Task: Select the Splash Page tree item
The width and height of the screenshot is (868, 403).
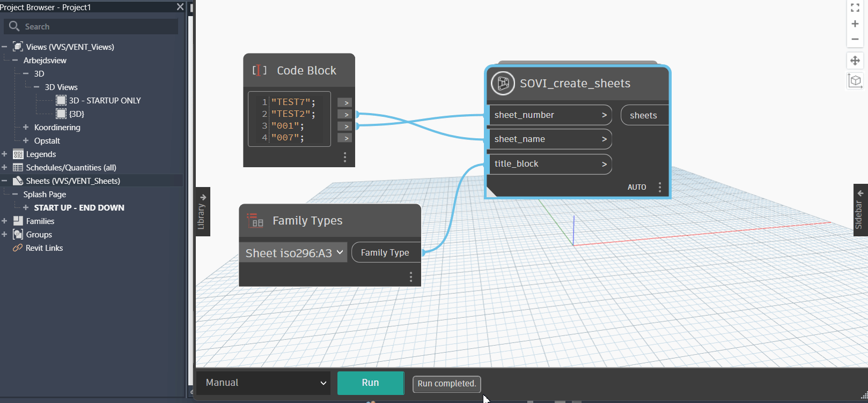Action: [45, 194]
